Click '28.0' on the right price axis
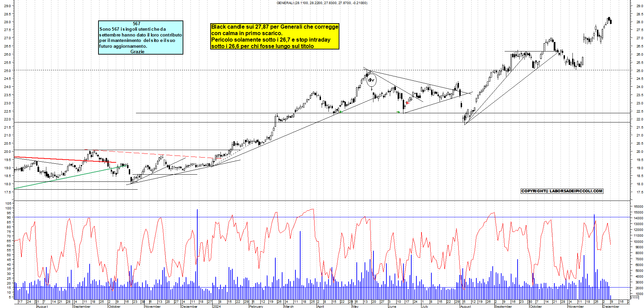Viewport: 644px width, 308px height. [x=640, y=22]
